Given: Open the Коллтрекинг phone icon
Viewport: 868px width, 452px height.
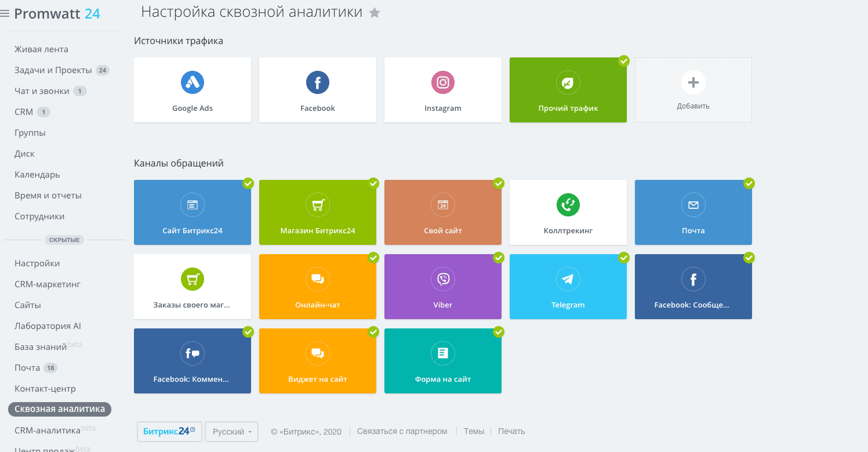Looking at the screenshot, I should [x=568, y=205].
